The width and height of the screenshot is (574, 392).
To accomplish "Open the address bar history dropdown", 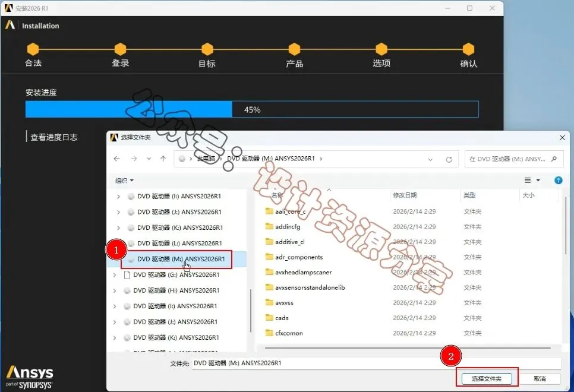I will 430,159.
